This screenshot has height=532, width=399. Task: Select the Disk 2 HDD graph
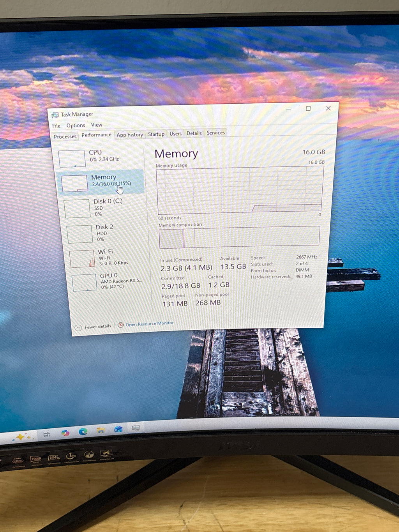click(x=79, y=234)
